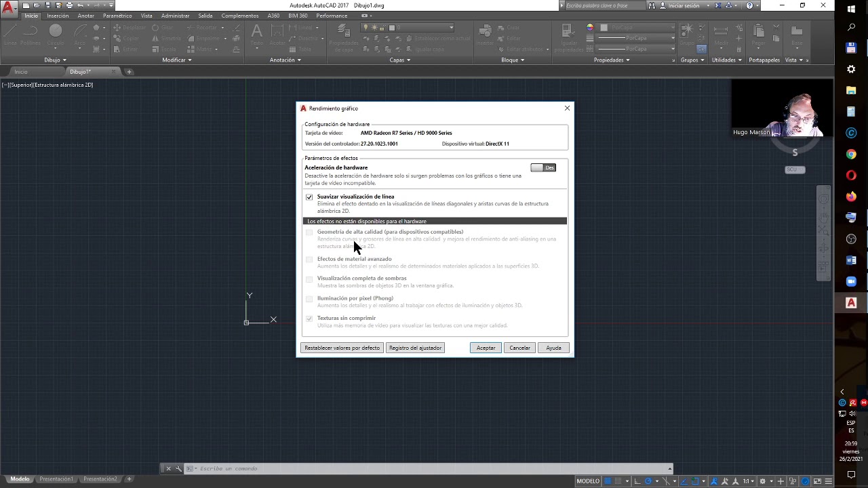Toggle hardware acceleration blue circle in status bar
Screen dimensions: 868x488
tap(806, 481)
